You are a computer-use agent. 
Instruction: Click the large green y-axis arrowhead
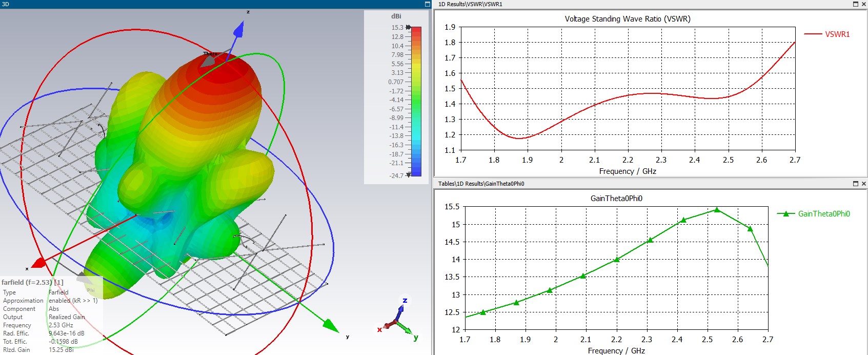[x=330, y=325]
